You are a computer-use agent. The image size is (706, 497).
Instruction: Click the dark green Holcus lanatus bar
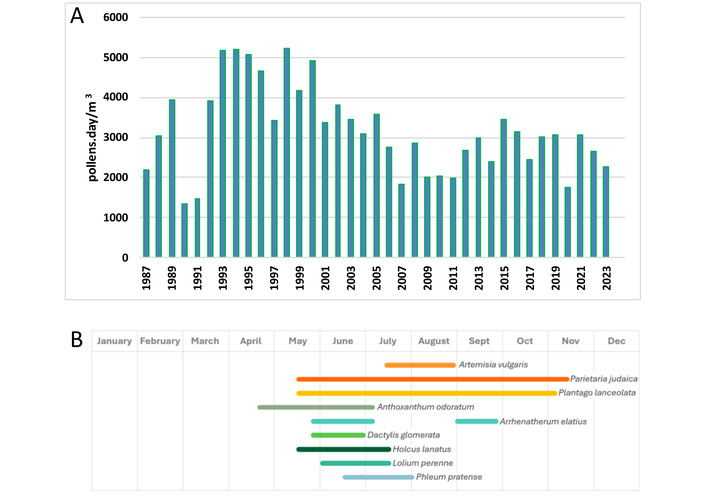pos(343,449)
